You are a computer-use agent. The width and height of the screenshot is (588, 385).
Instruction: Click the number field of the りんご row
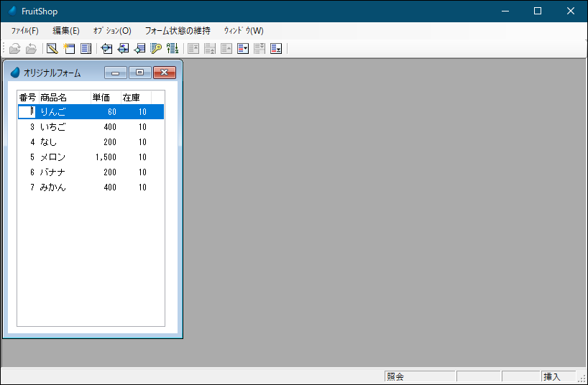(27, 112)
